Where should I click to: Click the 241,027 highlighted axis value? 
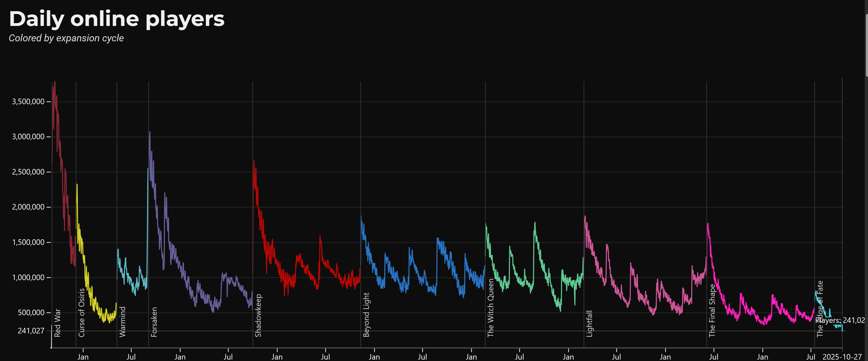(31, 331)
